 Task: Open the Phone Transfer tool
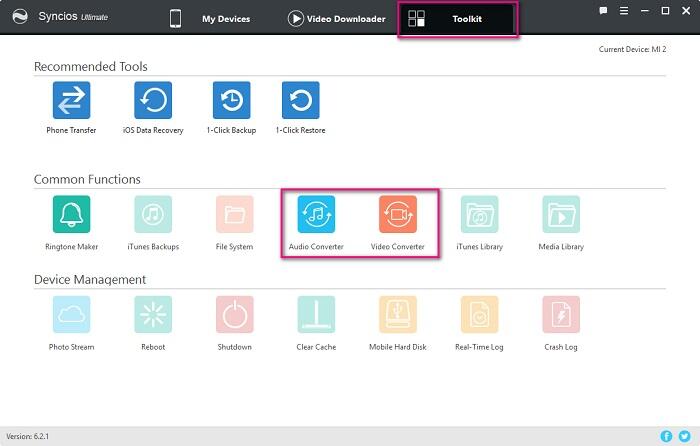(71, 100)
